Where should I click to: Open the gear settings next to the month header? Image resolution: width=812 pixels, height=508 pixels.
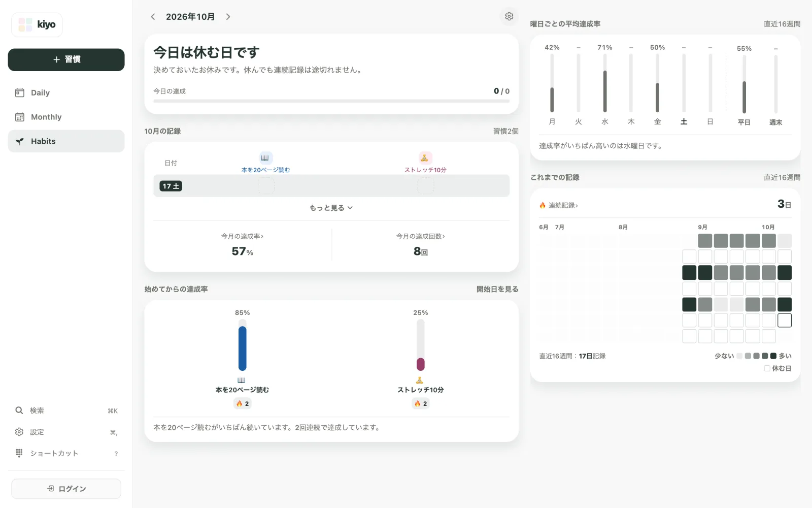(509, 17)
